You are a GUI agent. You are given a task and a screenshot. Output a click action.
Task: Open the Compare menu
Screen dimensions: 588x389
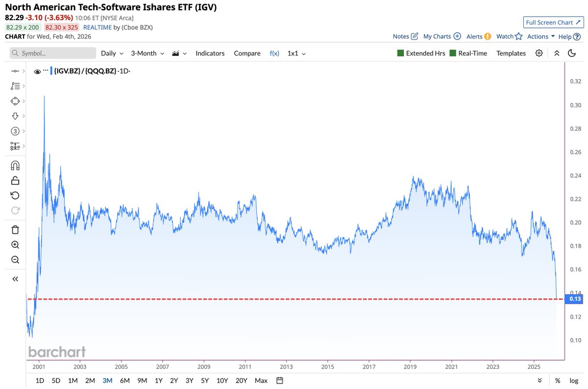click(x=247, y=53)
